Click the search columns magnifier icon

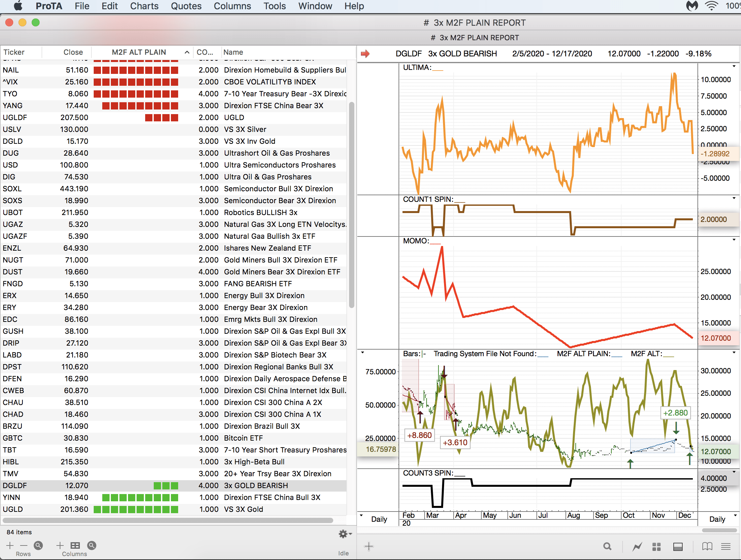click(91, 545)
